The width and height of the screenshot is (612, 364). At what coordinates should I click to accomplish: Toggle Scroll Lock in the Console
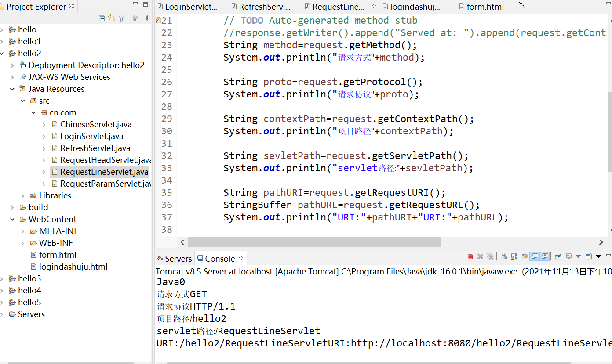point(514,257)
